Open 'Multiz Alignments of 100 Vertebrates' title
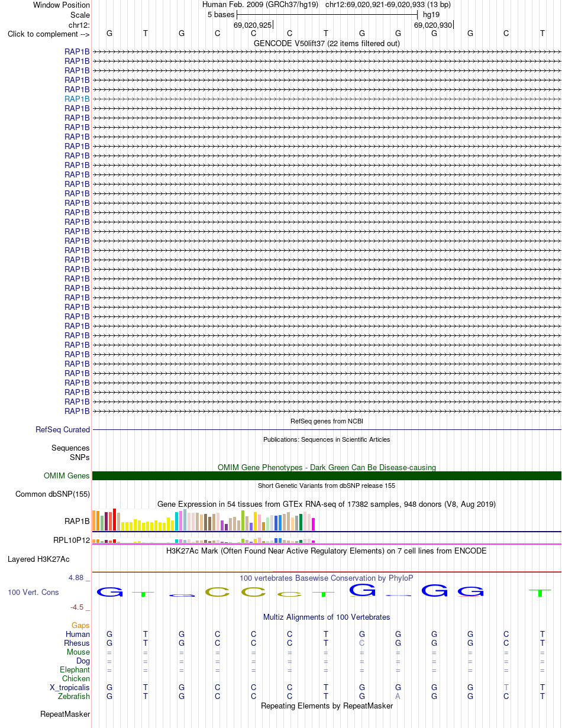The height and width of the screenshot is (728, 562). [x=327, y=617]
